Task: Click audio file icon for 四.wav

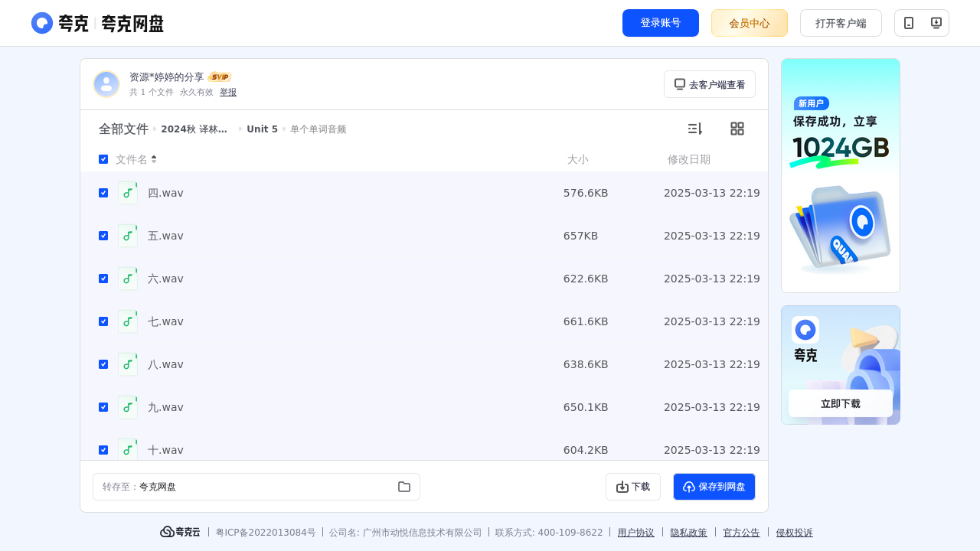Action: point(128,193)
